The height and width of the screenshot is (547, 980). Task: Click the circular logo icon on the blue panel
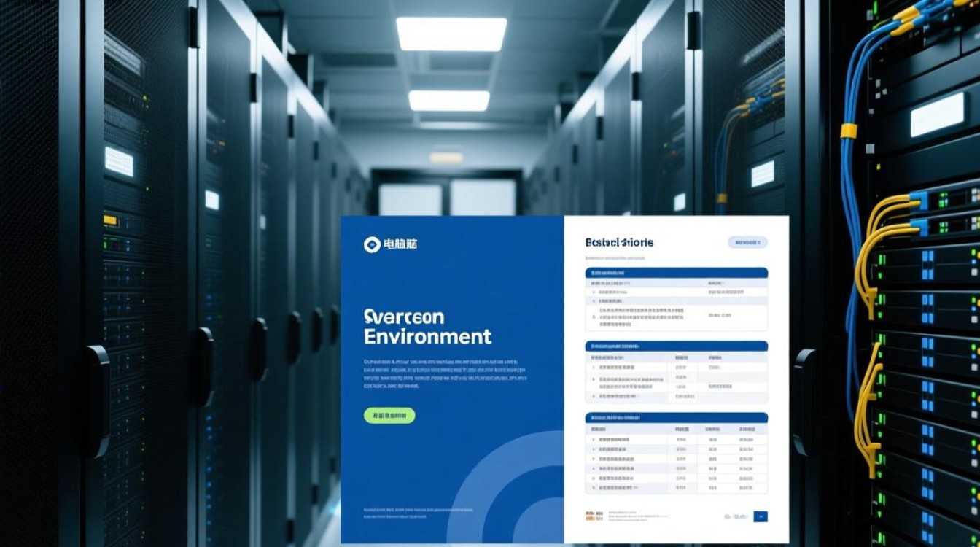click(372, 245)
